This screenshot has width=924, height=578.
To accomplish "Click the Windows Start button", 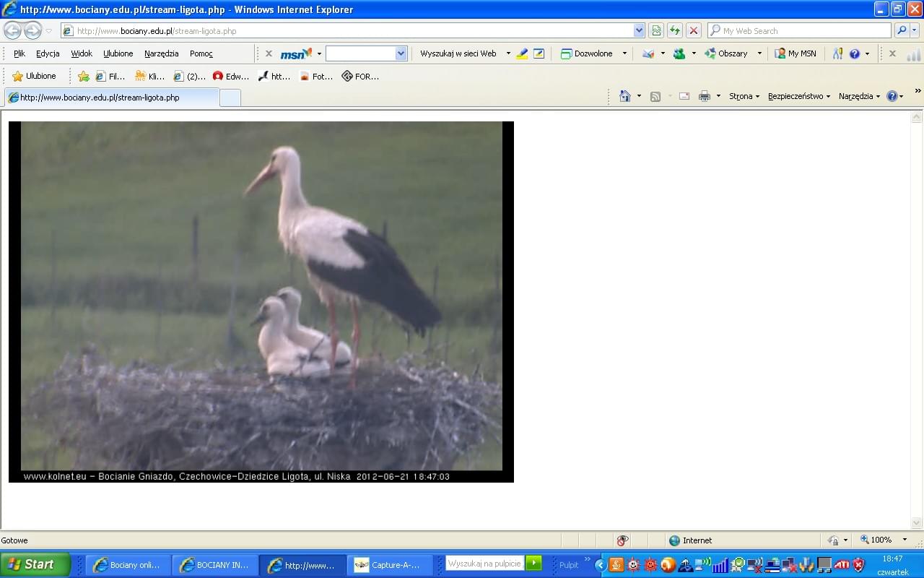I will [x=35, y=564].
